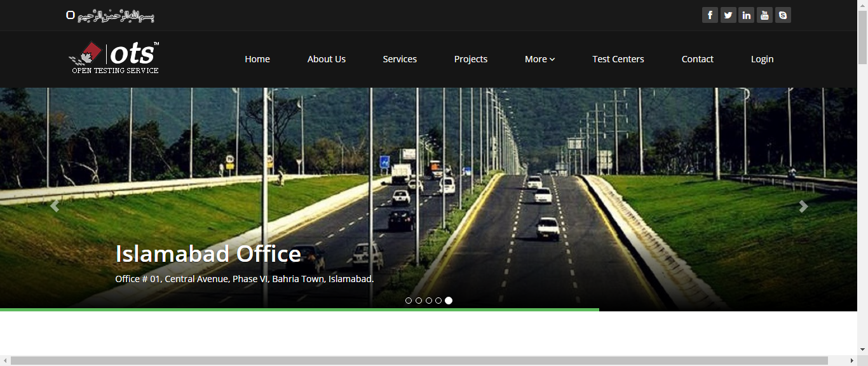Open the Skype contact icon
This screenshot has width=868, height=366.
point(783,15)
